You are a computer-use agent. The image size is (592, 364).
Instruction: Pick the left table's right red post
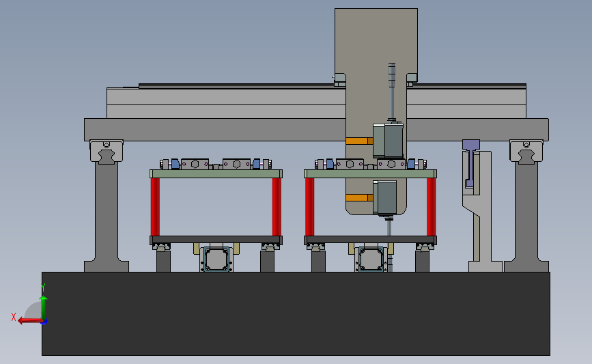(277, 207)
